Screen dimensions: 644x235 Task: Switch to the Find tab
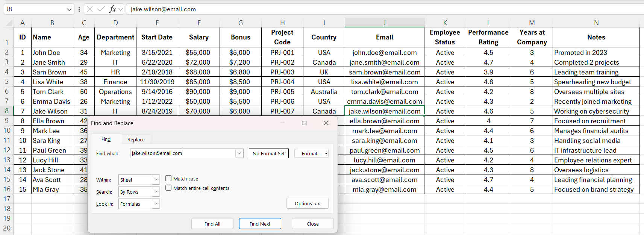click(x=106, y=139)
